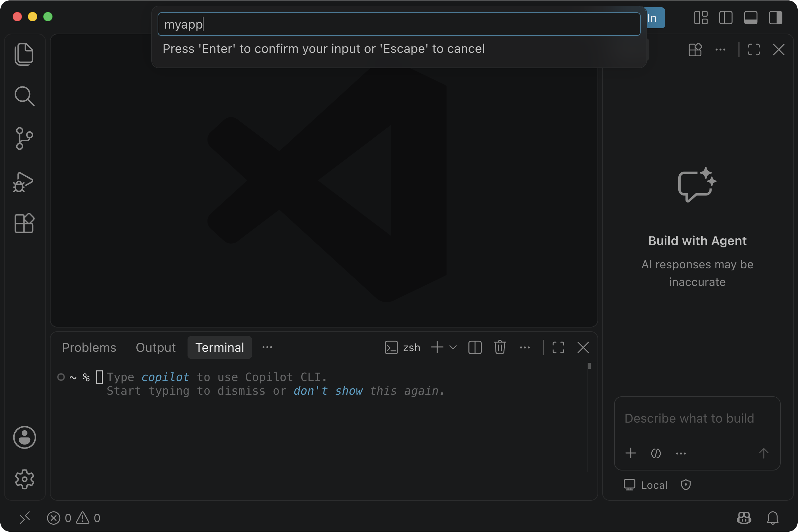
Task: Open the Search view in activity bar
Action: point(24,96)
